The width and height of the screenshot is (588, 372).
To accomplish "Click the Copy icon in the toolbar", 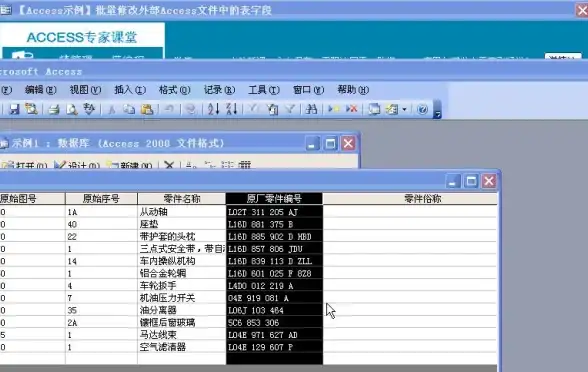I will click(129, 109).
